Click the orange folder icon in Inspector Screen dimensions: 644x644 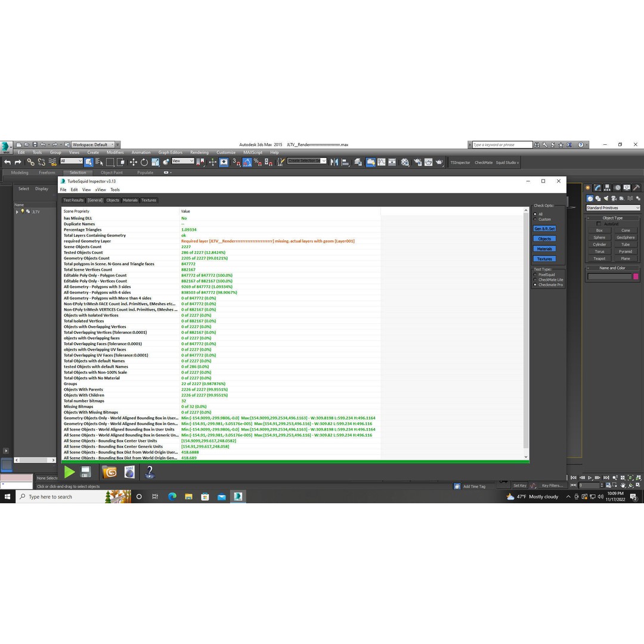point(109,472)
